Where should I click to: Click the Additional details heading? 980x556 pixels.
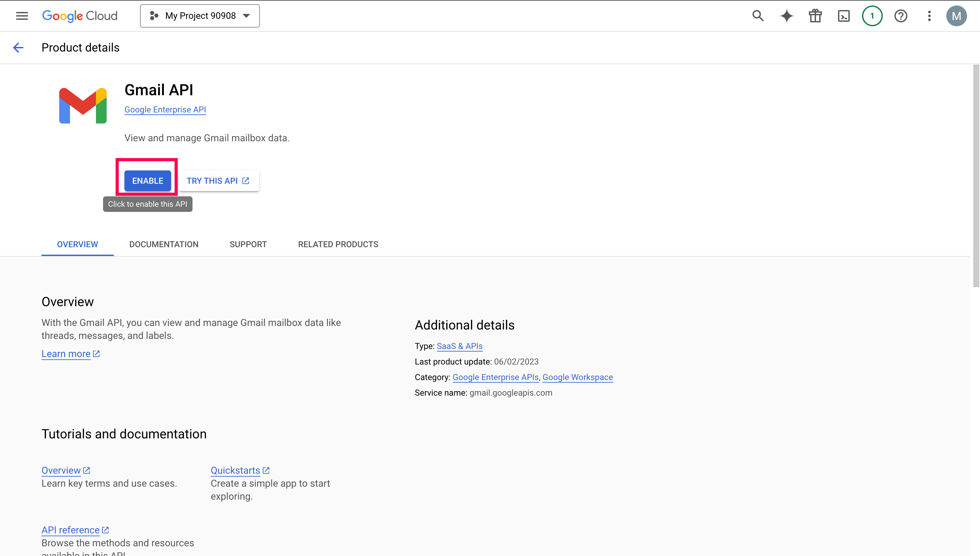pyautogui.click(x=464, y=325)
